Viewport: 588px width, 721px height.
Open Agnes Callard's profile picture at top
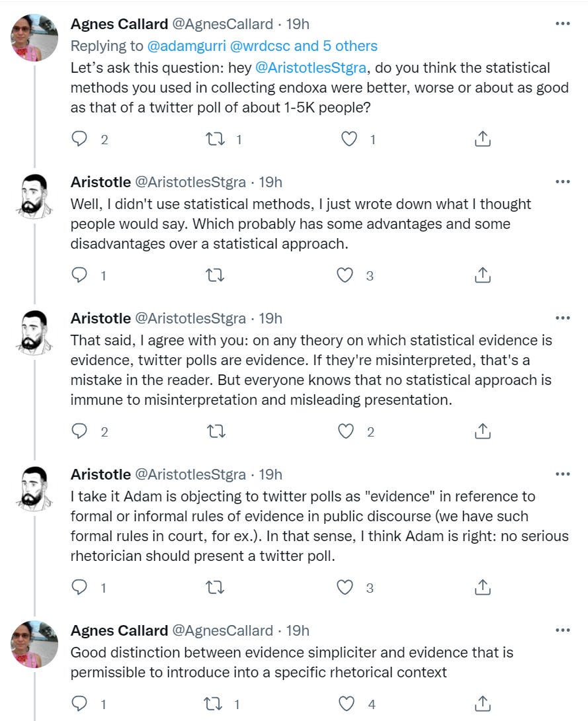pyautogui.click(x=34, y=37)
